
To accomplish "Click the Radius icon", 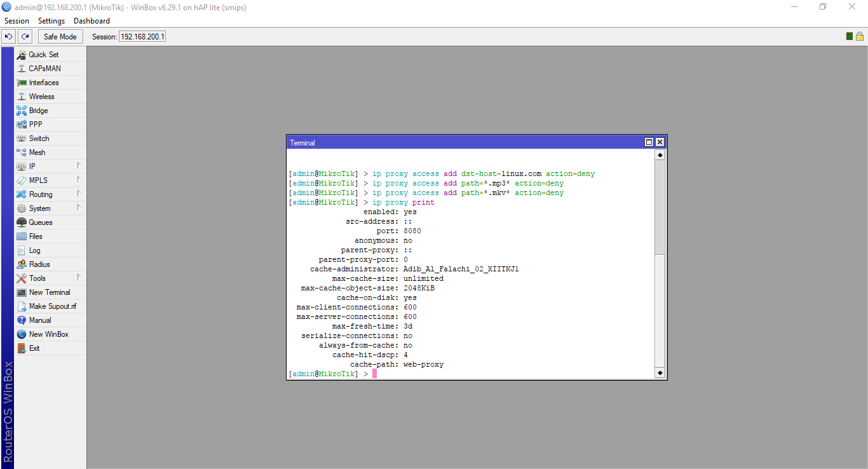I will [22, 264].
